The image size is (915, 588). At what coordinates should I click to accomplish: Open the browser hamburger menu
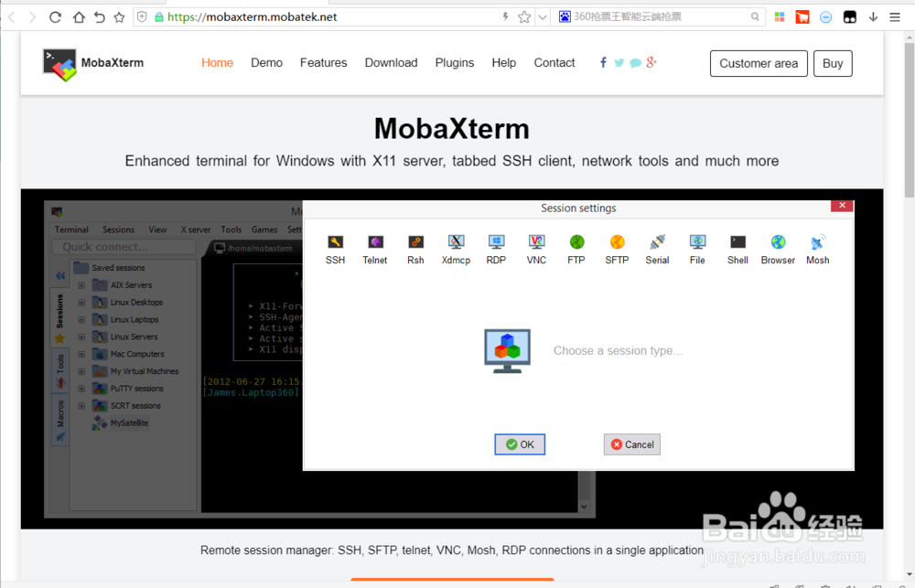(x=895, y=16)
